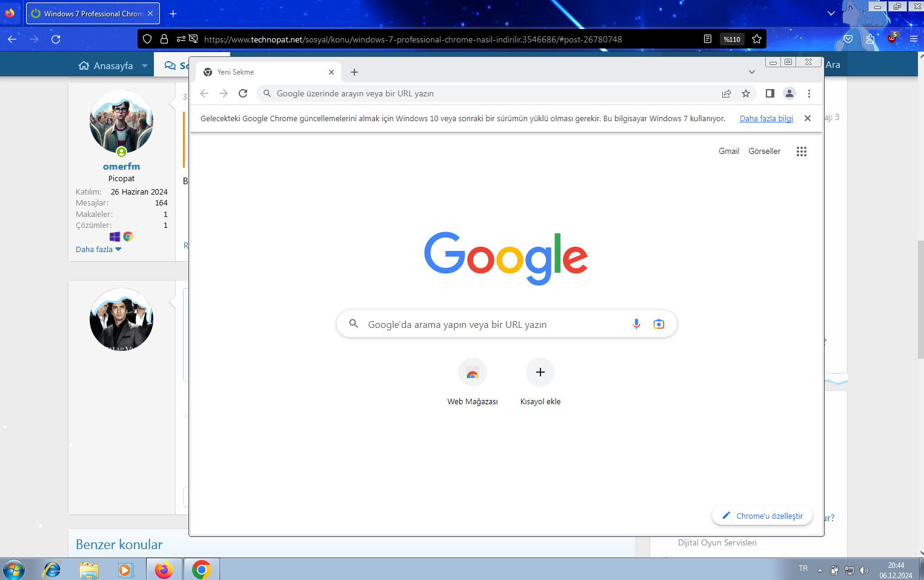924x580 pixels.
Task: Click the padlock site info icon in Firefox
Action: pos(164,39)
